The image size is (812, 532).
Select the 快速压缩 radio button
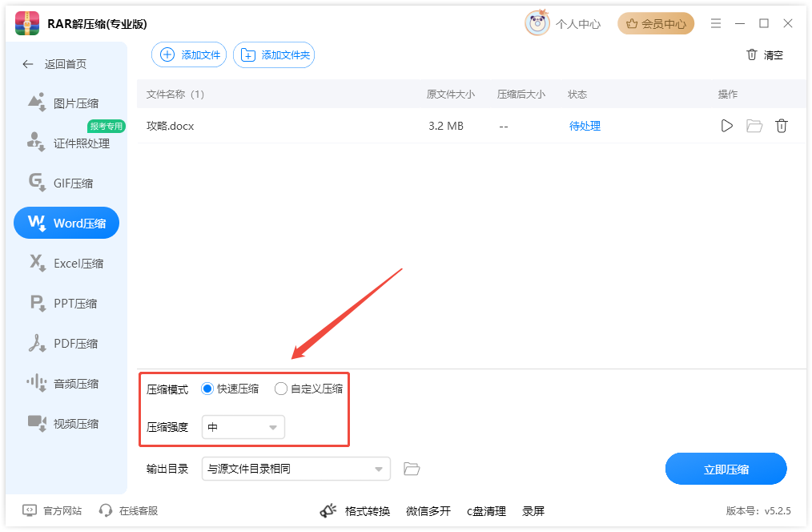pyautogui.click(x=207, y=389)
